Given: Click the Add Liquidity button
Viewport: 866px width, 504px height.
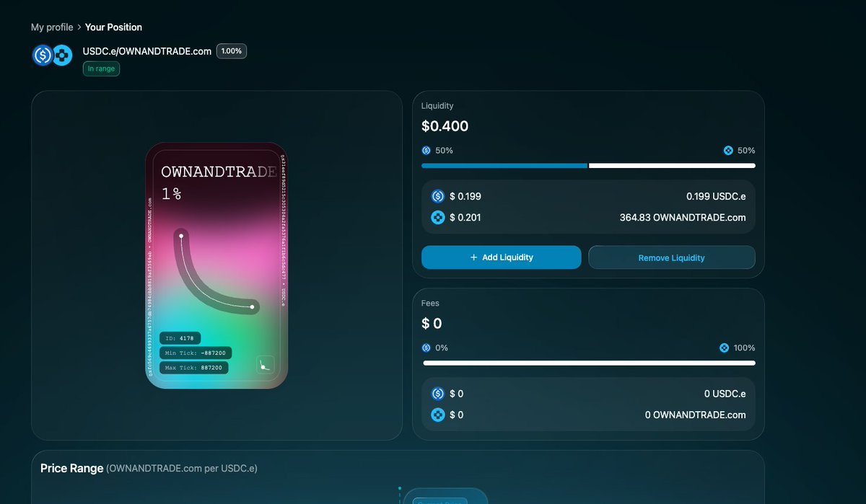Looking at the screenshot, I should [501, 257].
